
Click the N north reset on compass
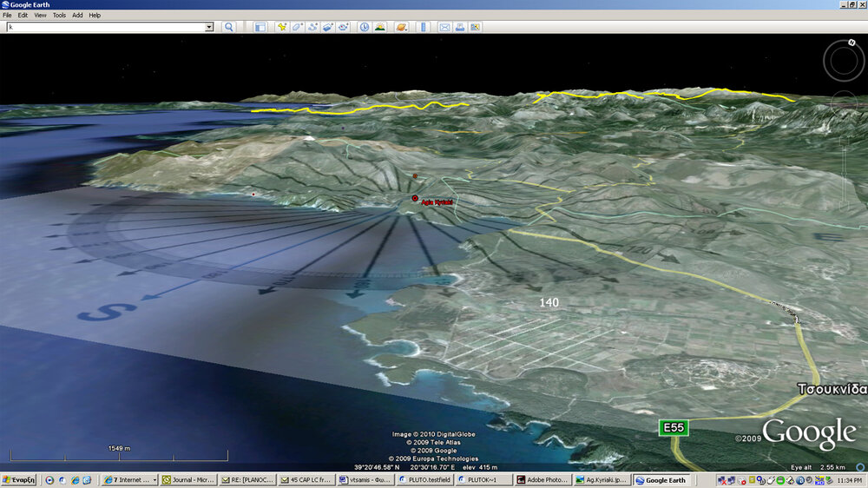(852, 43)
